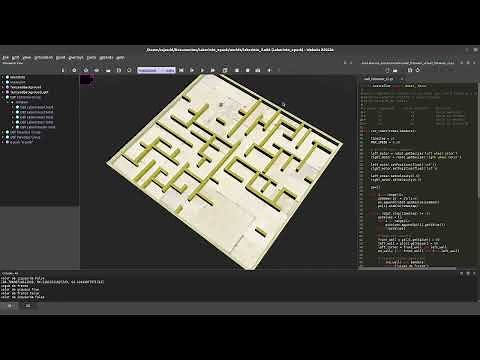Expand the E-puck robot node

point(3,142)
